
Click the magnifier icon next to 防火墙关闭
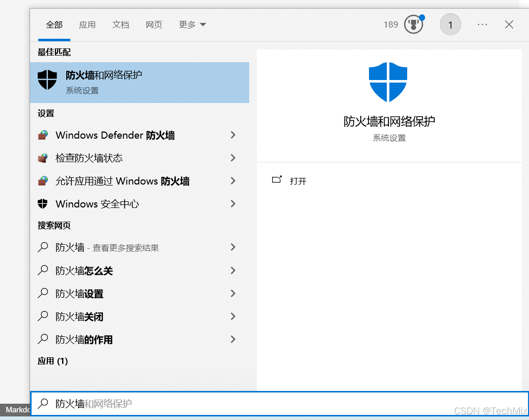43,316
